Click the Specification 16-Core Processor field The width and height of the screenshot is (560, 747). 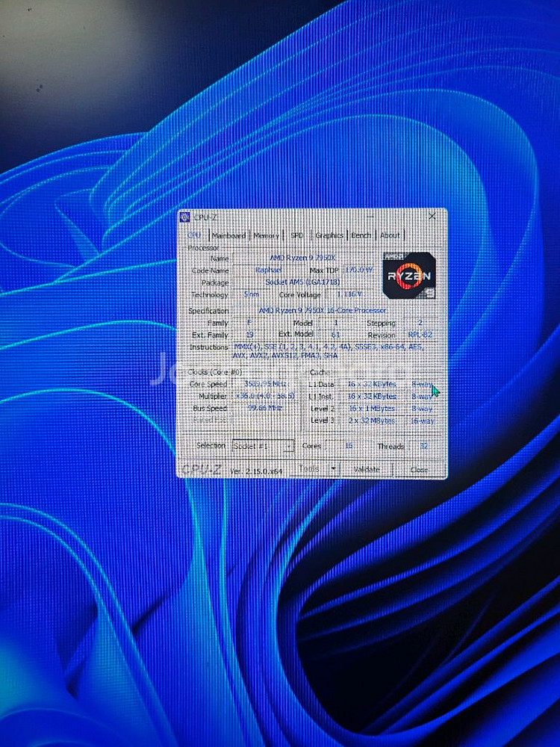coord(323,311)
